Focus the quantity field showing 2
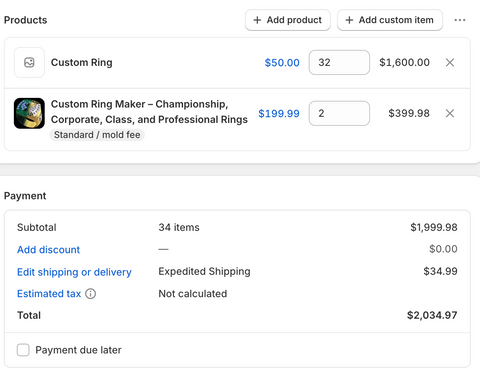The image size is (480, 370). pos(339,113)
